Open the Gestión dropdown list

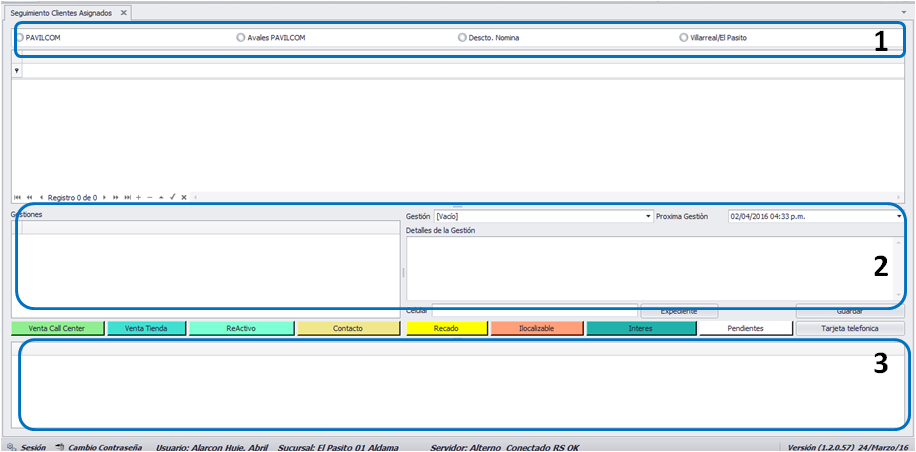648,217
